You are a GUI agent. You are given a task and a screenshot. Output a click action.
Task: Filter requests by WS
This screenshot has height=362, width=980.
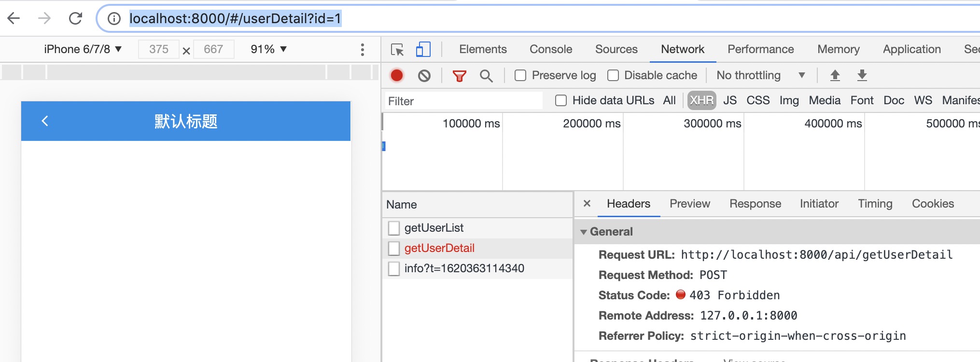[923, 100]
